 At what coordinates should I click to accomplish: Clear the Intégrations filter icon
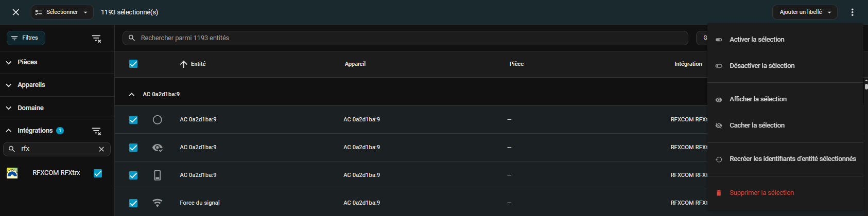[96, 131]
